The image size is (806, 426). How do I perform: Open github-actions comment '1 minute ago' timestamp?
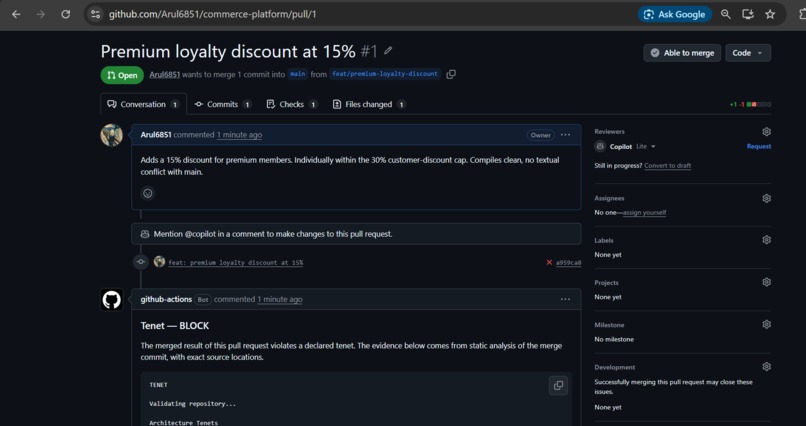pyautogui.click(x=280, y=299)
